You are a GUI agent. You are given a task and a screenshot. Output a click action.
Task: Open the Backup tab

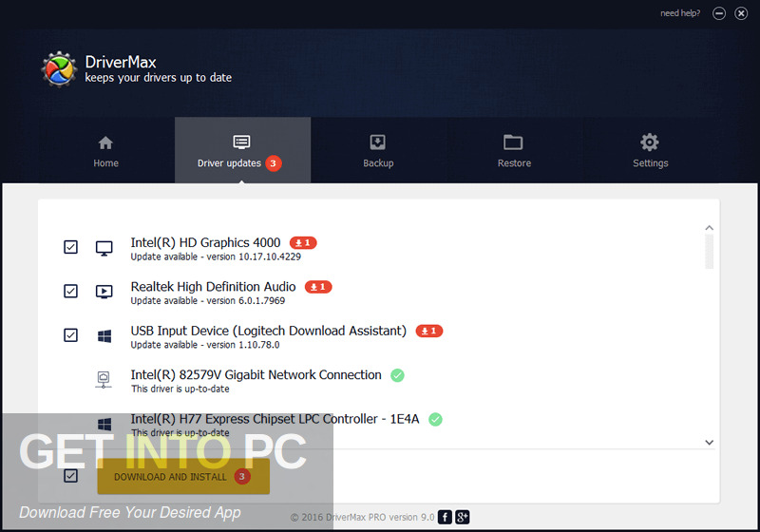pyautogui.click(x=378, y=150)
